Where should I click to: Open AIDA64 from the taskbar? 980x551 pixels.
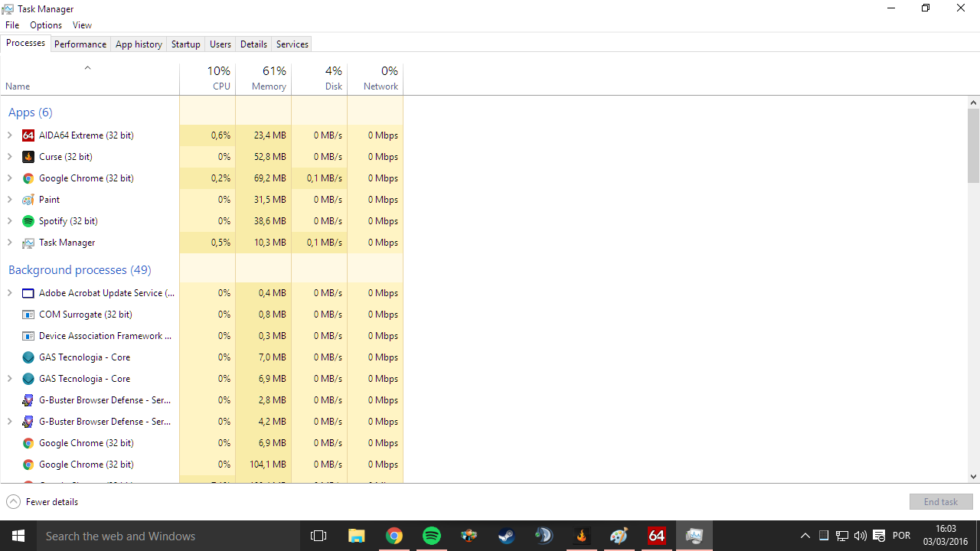(x=657, y=536)
